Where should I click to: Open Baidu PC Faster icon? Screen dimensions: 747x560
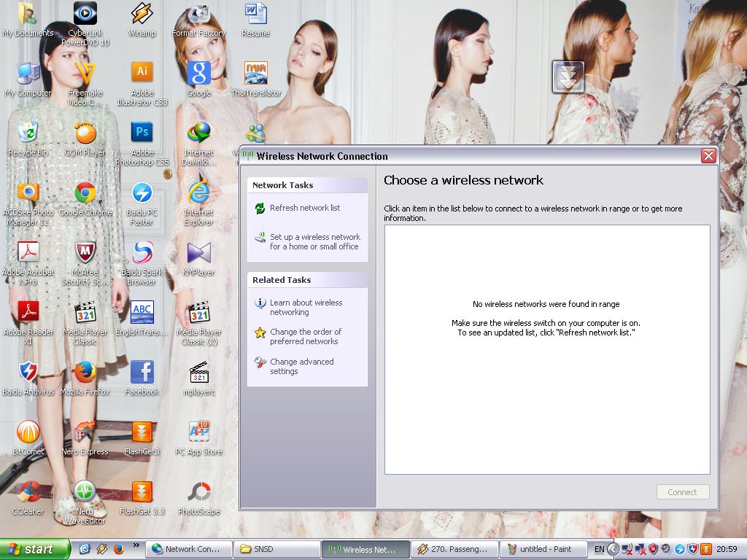click(x=142, y=204)
